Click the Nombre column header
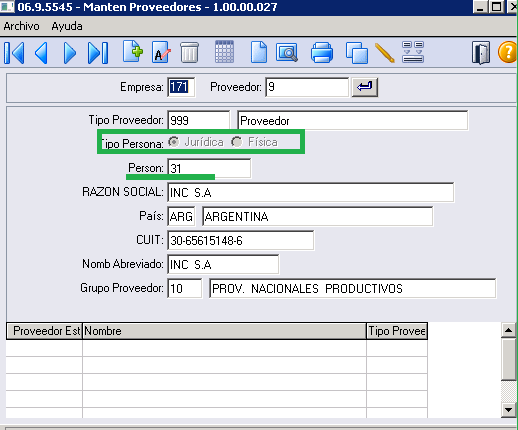 click(224, 331)
